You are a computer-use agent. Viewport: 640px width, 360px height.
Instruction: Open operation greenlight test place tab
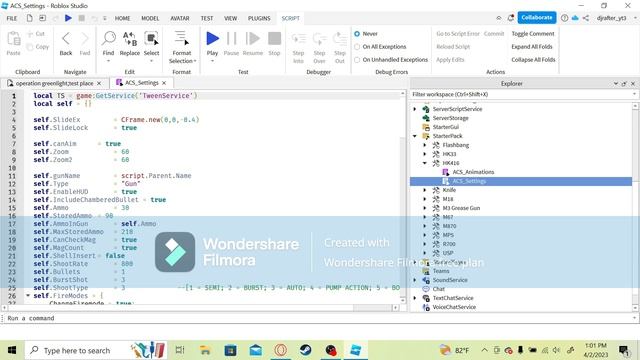pyautogui.click(x=54, y=83)
